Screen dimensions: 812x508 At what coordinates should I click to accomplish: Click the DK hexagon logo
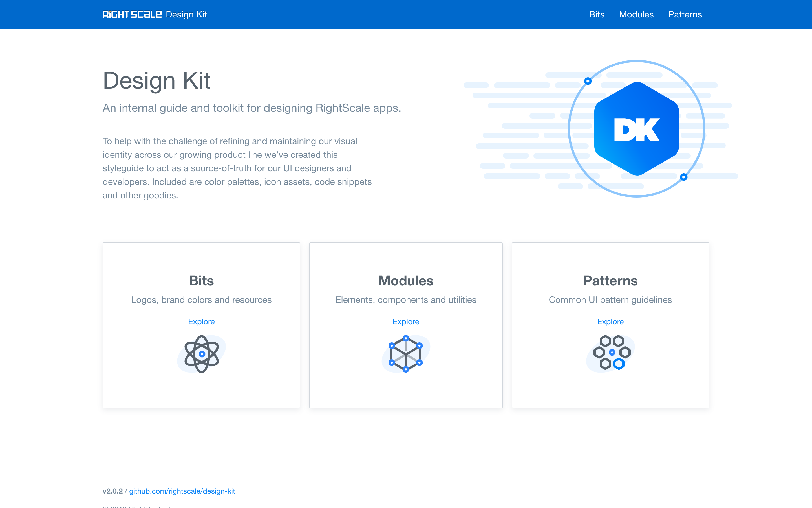(637, 129)
